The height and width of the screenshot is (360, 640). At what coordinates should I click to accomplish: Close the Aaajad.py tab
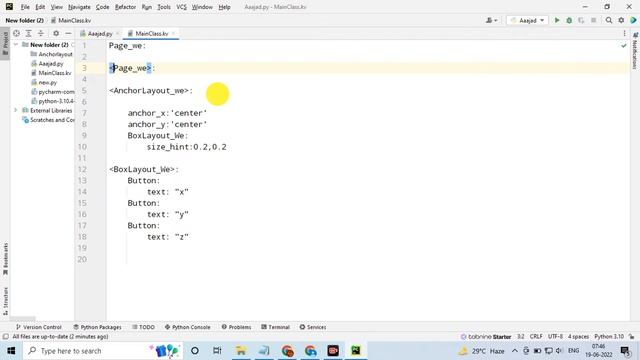tap(118, 33)
